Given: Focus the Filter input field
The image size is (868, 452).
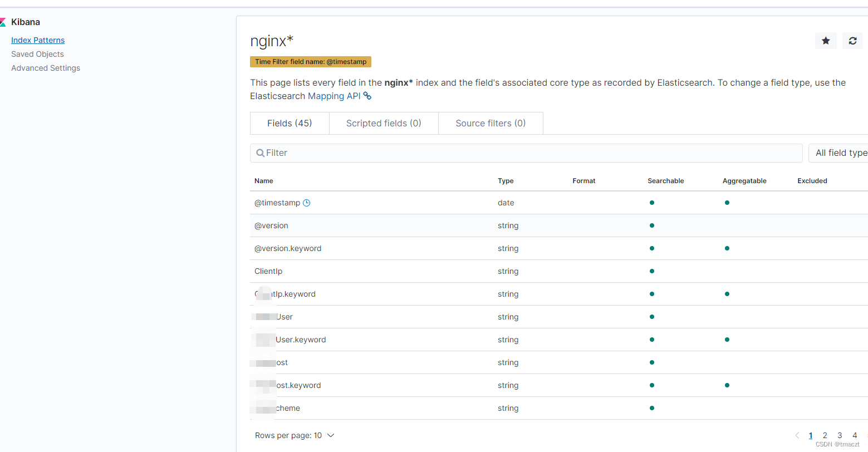Looking at the screenshot, I should tap(526, 153).
